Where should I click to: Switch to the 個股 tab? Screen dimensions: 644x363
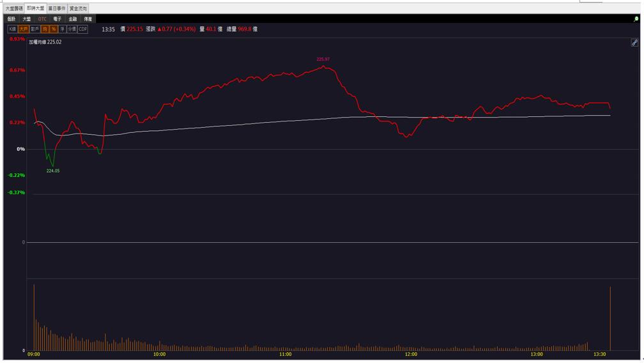[11, 19]
